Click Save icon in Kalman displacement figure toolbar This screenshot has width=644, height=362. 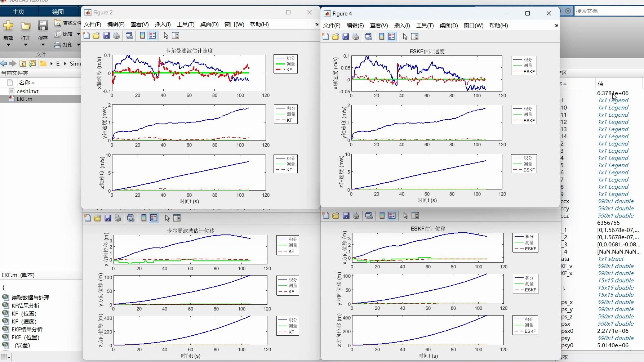108,218
